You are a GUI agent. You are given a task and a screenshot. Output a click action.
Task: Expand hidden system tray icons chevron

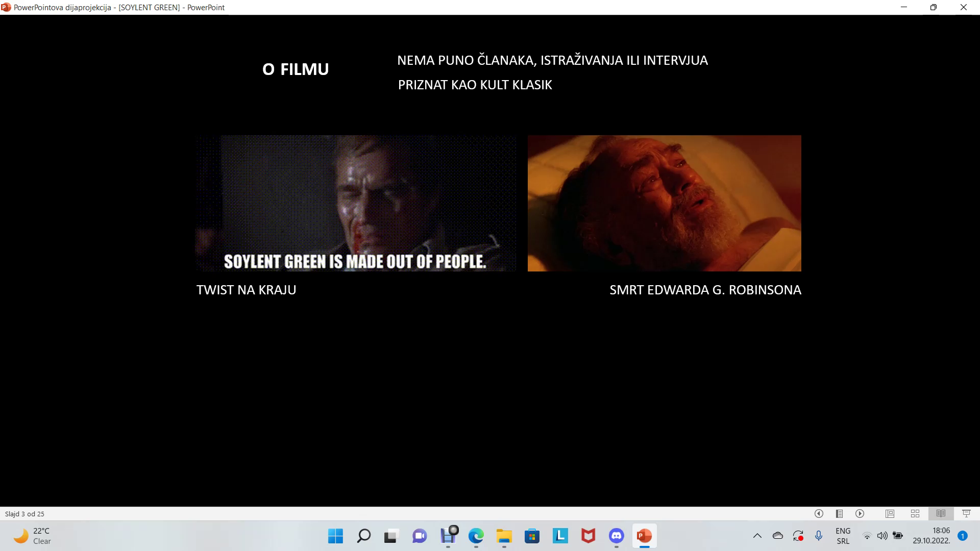(x=757, y=536)
